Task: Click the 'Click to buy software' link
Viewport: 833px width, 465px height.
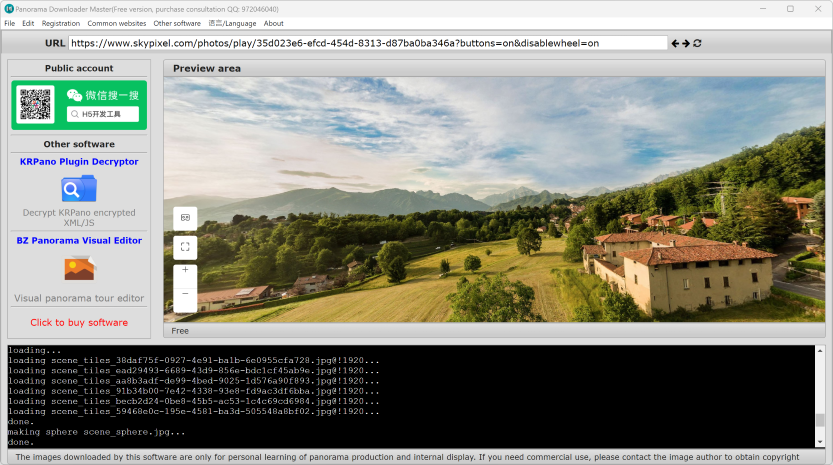Action: coord(79,323)
